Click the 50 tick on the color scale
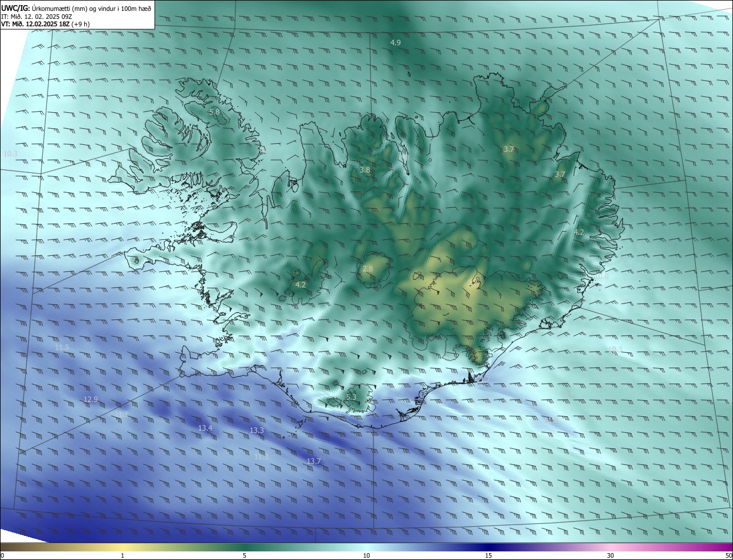 point(728,555)
